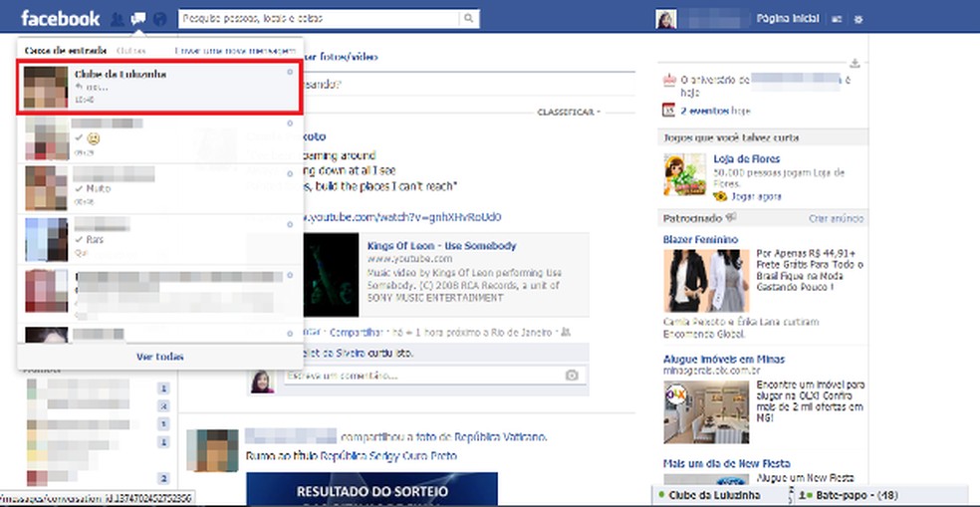
Task: Click Encomenda Global link
Action: click(703, 335)
